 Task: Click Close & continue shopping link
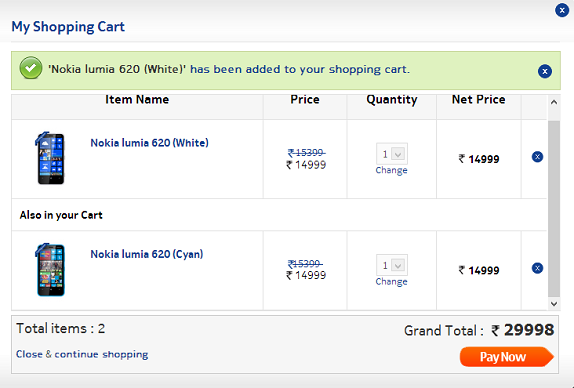[x=82, y=354]
